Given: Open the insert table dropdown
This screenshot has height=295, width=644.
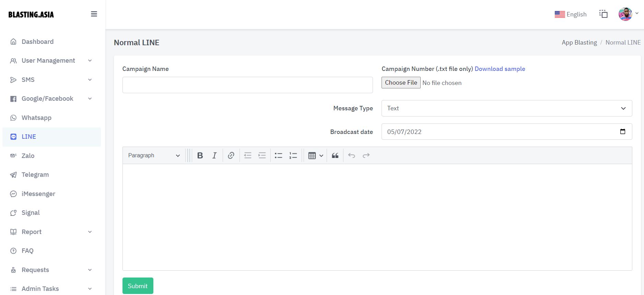Looking at the screenshot, I should click(x=316, y=156).
